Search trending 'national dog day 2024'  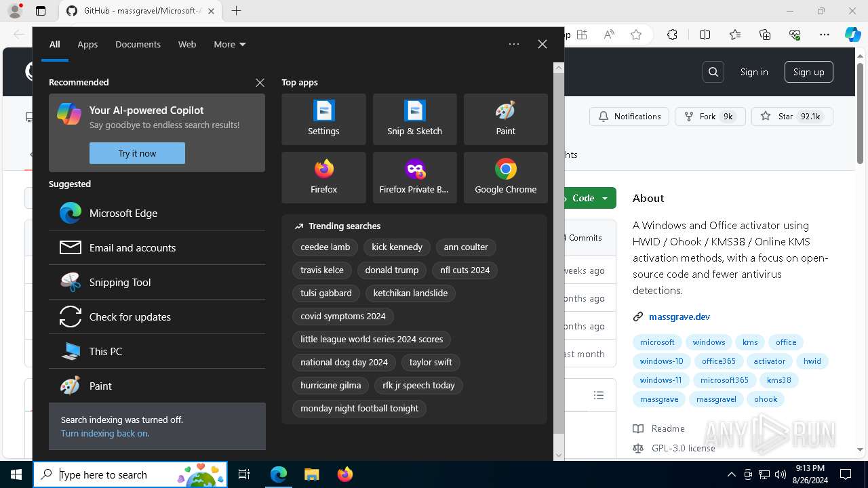point(344,362)
